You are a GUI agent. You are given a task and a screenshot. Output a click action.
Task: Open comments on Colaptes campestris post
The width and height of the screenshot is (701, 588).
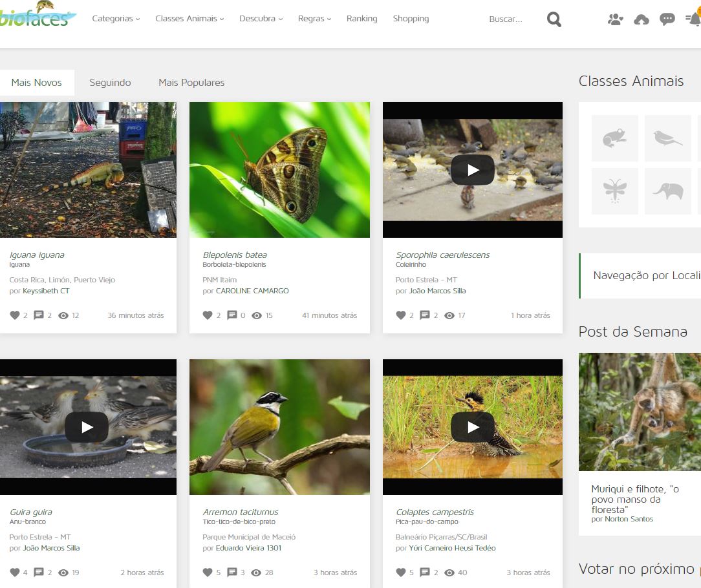(425, 572)
